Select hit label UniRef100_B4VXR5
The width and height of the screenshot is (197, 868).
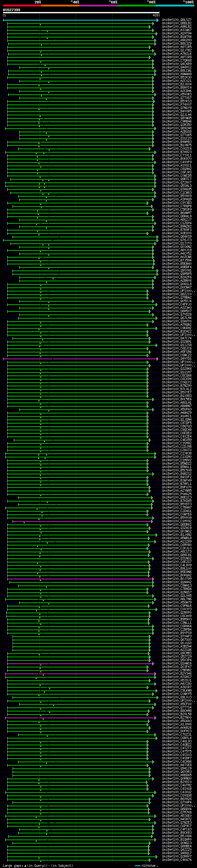click(x=177, y=111)
